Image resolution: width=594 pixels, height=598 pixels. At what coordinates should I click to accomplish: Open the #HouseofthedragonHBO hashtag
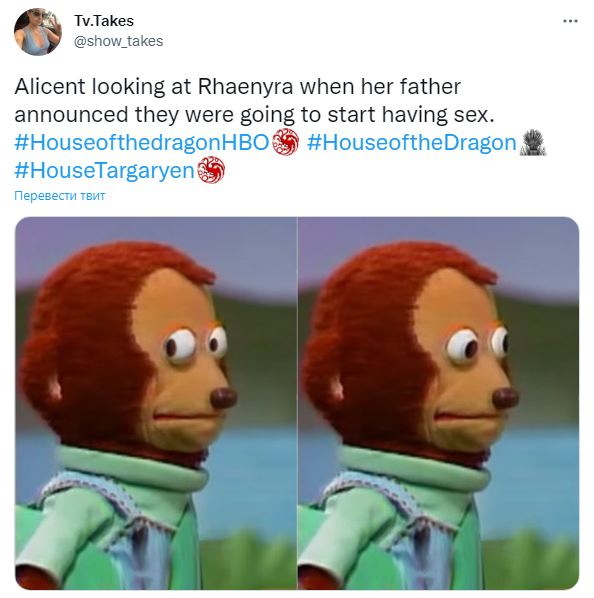142,143
